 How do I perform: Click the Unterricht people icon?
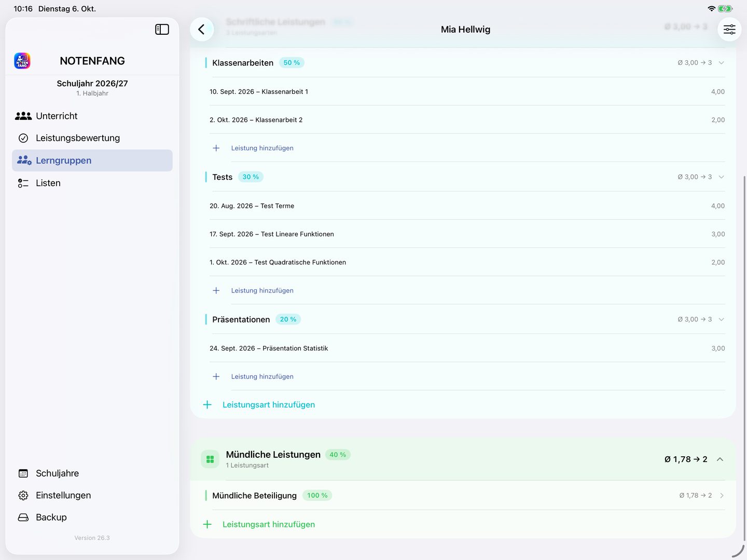pyautogui.click(x=23, y=116)
